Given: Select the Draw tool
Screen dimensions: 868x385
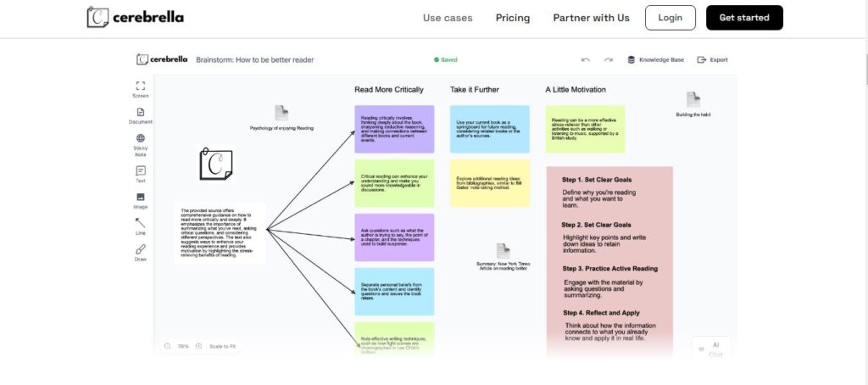Looking at the screenshot, I should coord(141,252).
